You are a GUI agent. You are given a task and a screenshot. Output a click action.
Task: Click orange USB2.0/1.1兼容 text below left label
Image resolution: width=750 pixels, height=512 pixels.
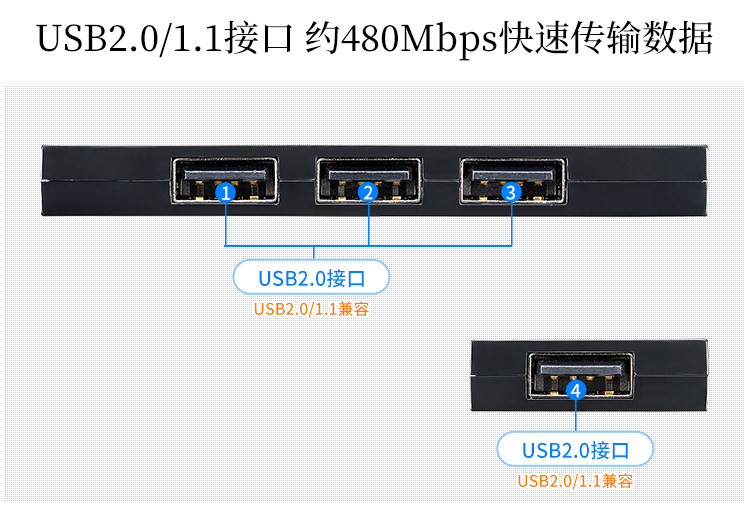pos(311,309)
